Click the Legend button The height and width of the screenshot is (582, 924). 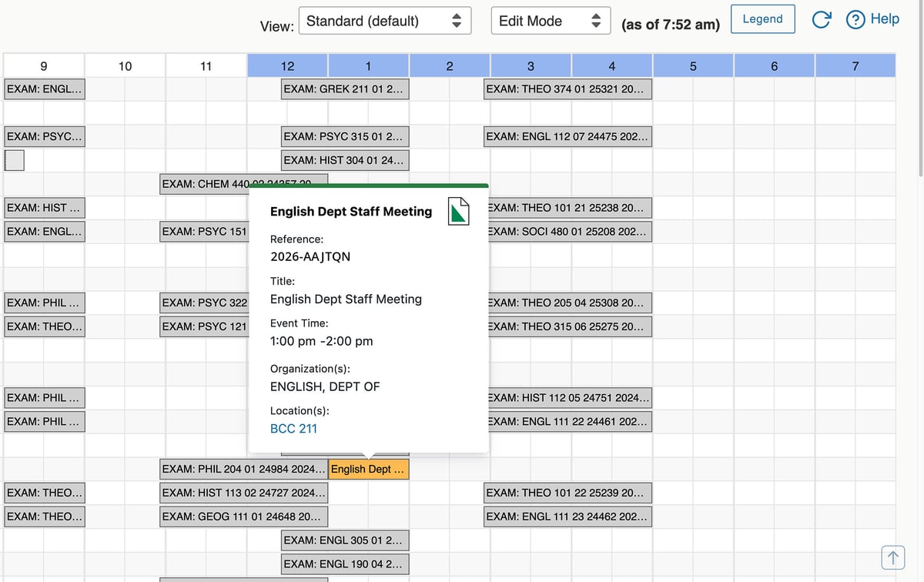(x=762, y=19)
